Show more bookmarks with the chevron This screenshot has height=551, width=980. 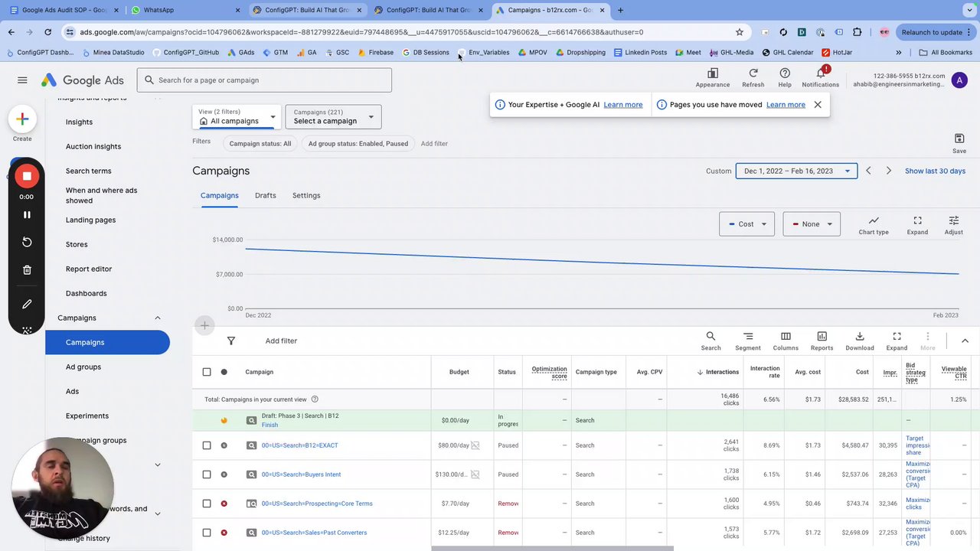pos(899,53)
